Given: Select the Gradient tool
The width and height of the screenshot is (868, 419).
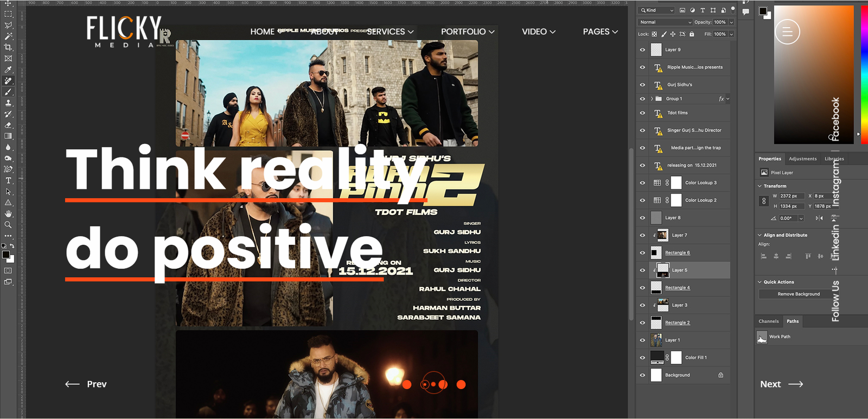Looking at the screenshot, I should (x=8, y=136).
